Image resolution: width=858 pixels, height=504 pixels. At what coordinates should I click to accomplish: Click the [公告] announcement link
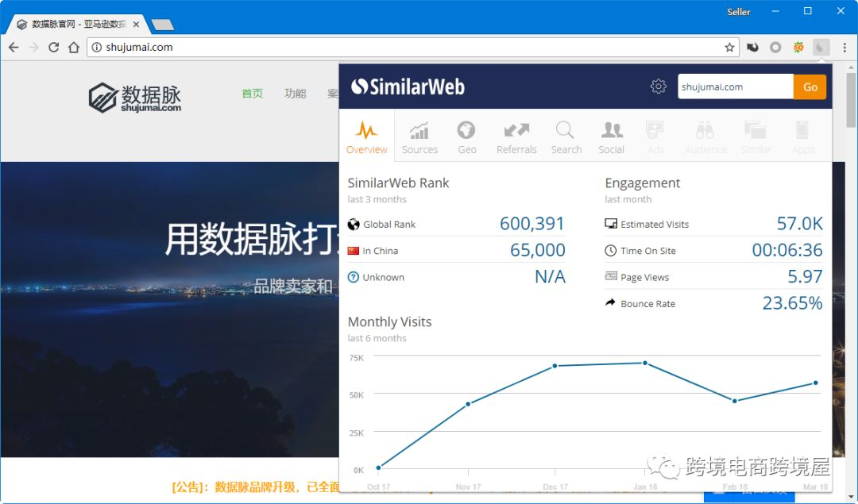pos(256,487)
